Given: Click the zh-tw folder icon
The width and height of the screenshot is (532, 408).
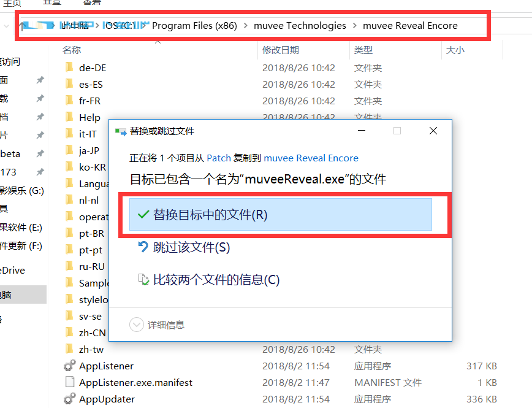Looking at the screenshot, I should pos(69,349).
